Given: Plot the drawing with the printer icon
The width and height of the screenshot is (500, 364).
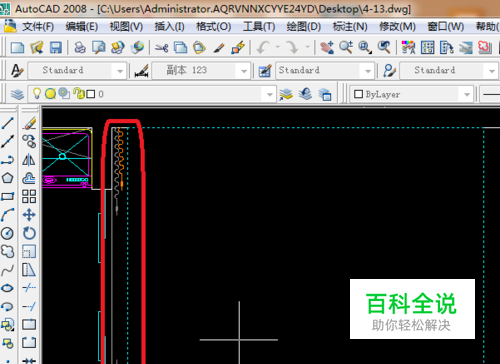Looking at the screenshot, I should coord(80,48).
